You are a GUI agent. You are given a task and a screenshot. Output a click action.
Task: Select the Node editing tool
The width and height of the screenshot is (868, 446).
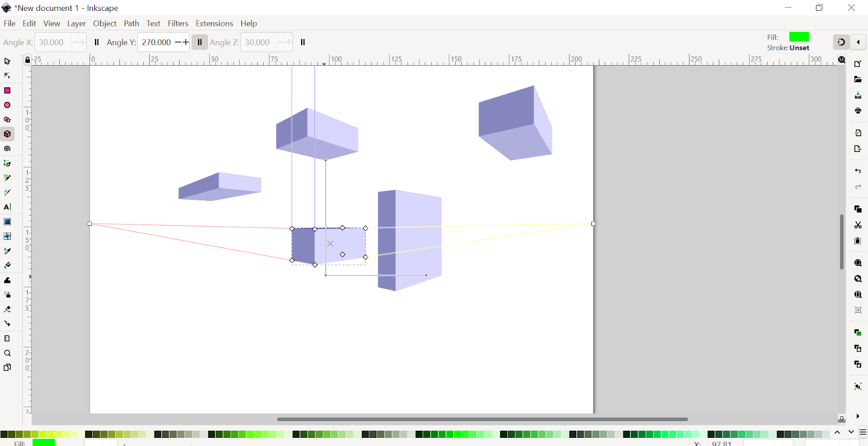pos(8,76)
